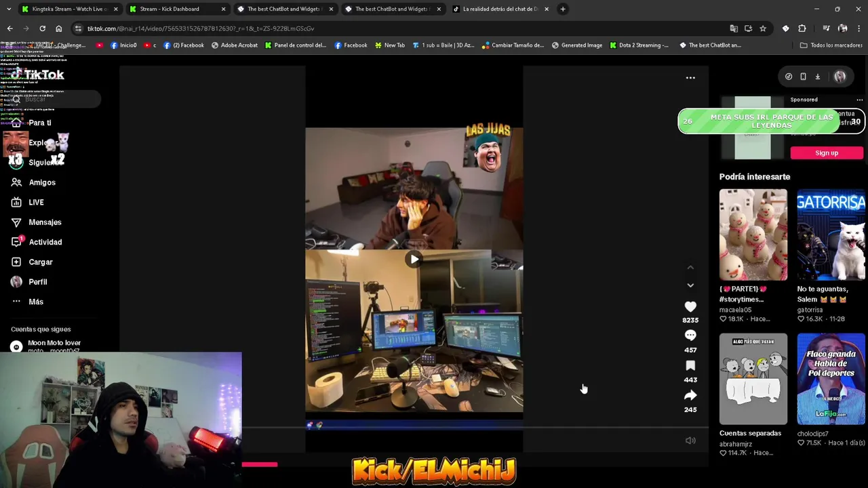Play the paused TikTok video
The image size is (868, 488).
point(414,259)
